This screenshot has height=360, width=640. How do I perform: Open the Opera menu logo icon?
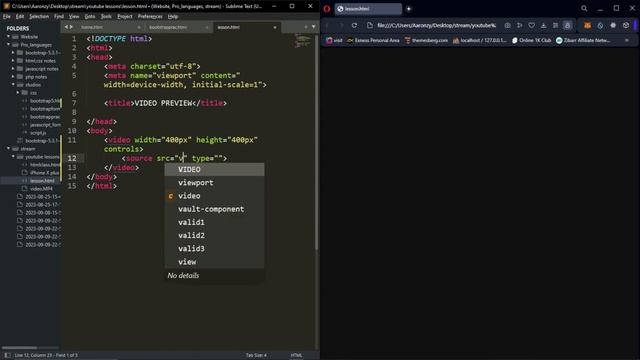point(327,9)
